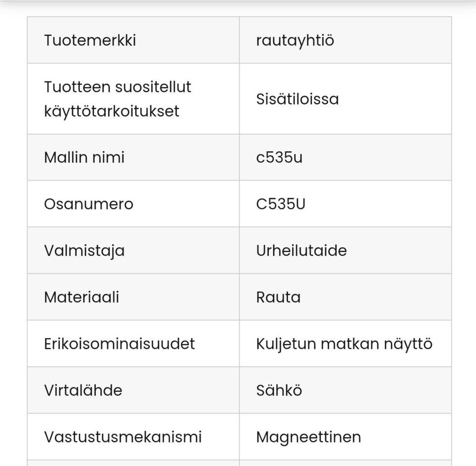The height and width of the screenshot is (466, 476).
Task: Select the Magneettinen resistance value
Action: 308,437
